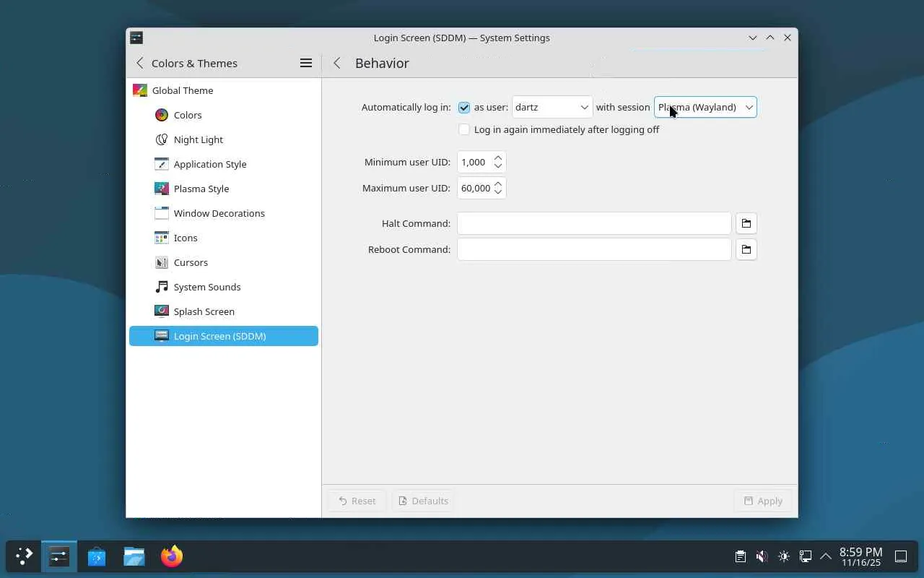Screen dimensions: 924x578
Task: Decrease the maximum user UID
Action: click(x=498, y=193)
